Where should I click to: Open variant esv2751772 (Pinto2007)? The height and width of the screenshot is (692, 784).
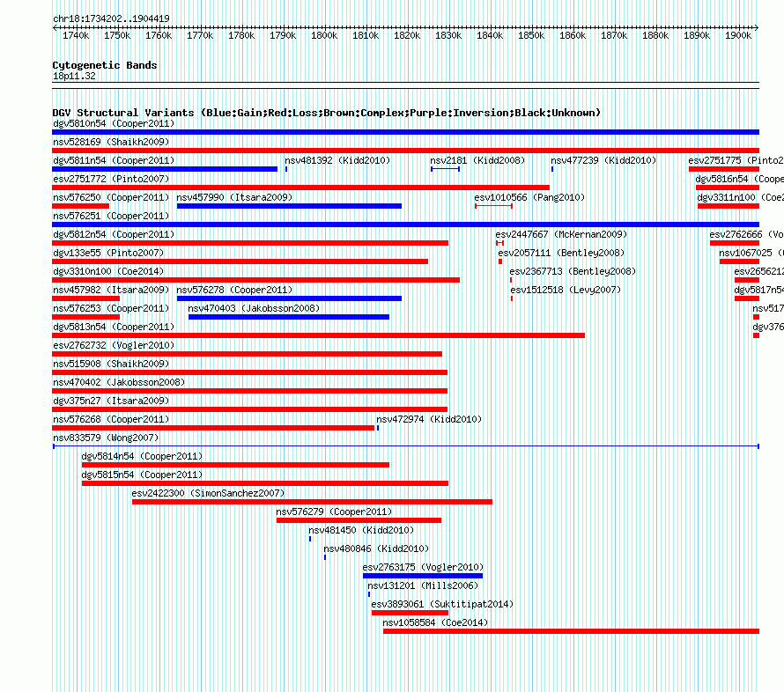(301, 188)
